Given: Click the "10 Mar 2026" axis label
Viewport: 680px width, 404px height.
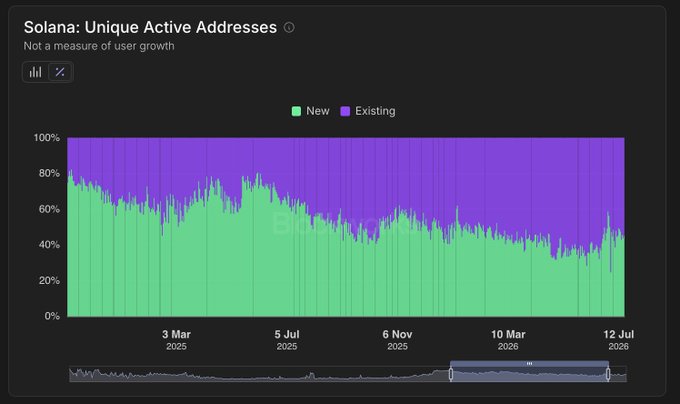Looking at the screenshot, I should point(508,340).
